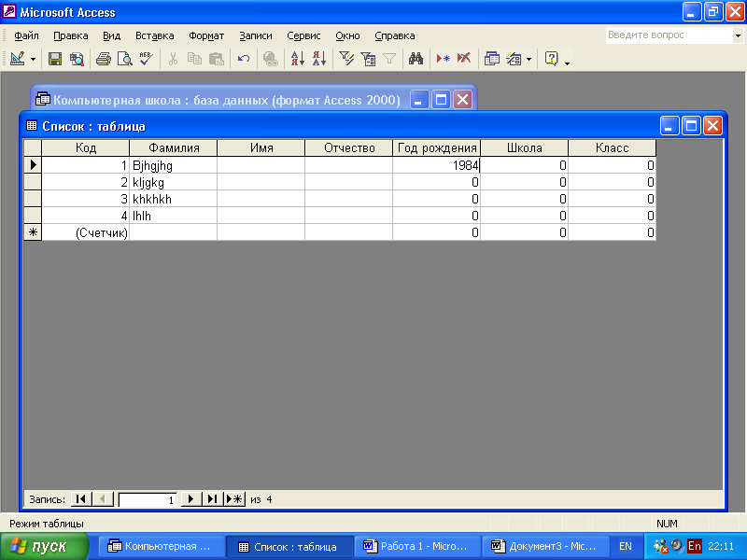Screen dimensions: 747x560
Task: Run spelling check icon
Action: coord(147,59)
